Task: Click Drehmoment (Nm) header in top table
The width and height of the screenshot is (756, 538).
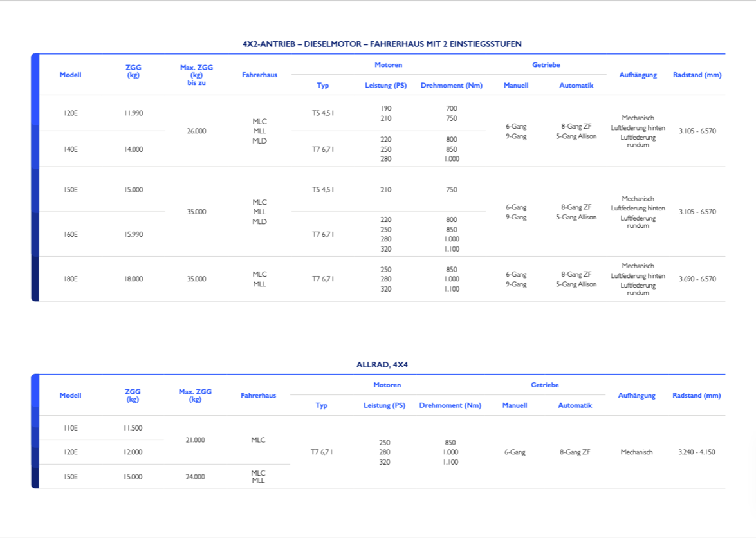Action: pyautogui.click(x=451, y=86)
